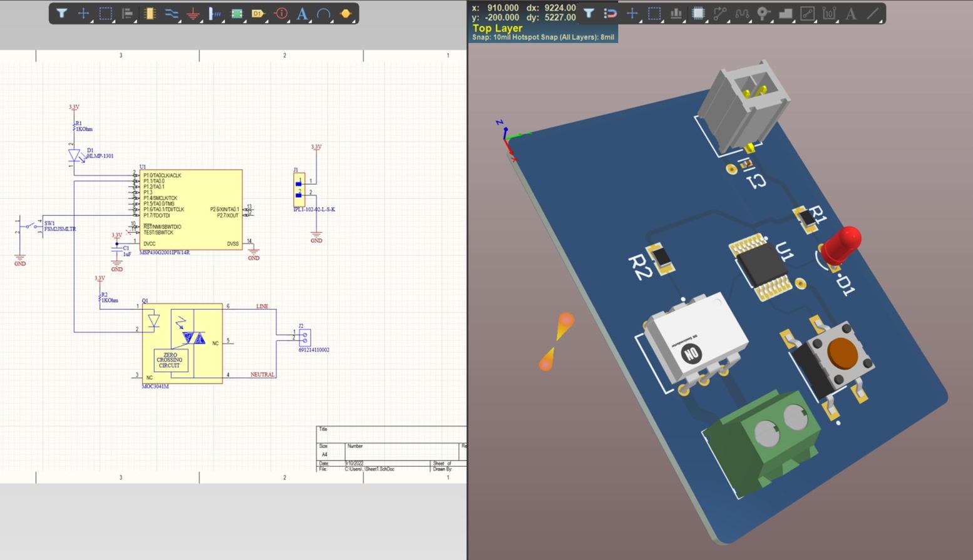
Task: Select the schematic Place Bus tool
Action: (x=215, y=13)
